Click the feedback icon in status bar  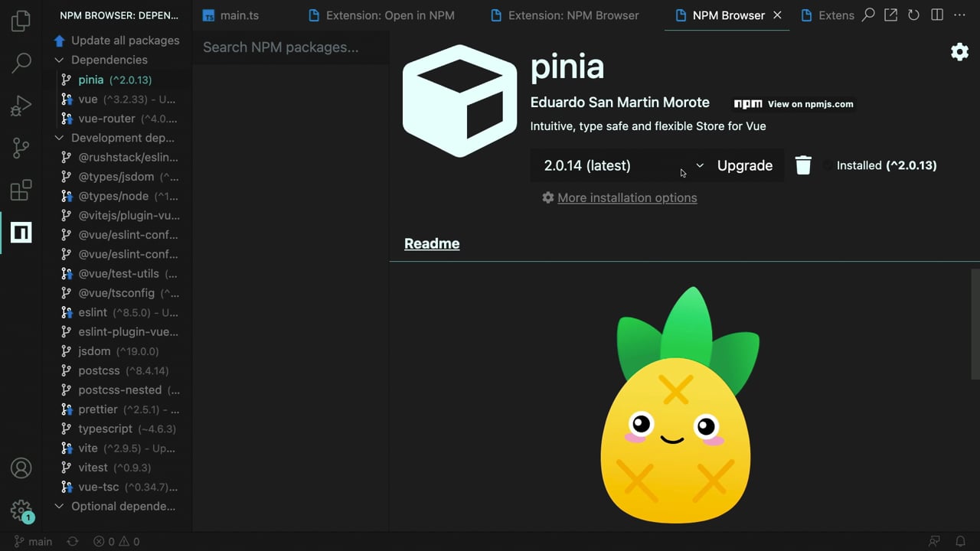934,542
